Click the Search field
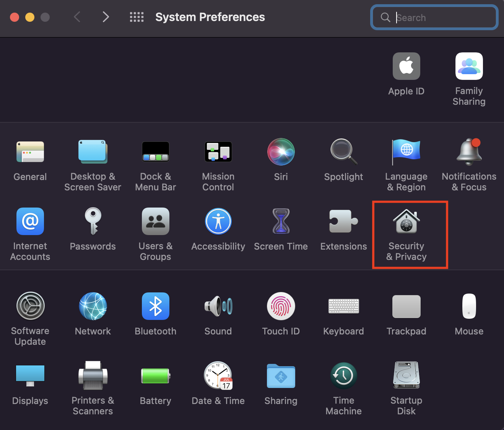The image size is (504, 430). 434,17
